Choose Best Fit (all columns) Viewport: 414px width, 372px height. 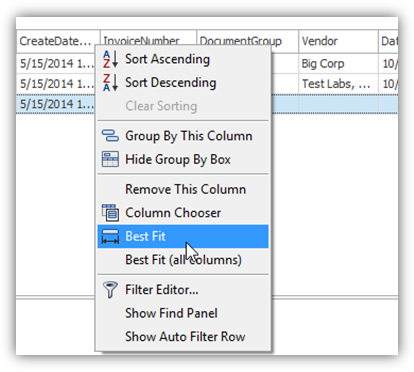183,260
